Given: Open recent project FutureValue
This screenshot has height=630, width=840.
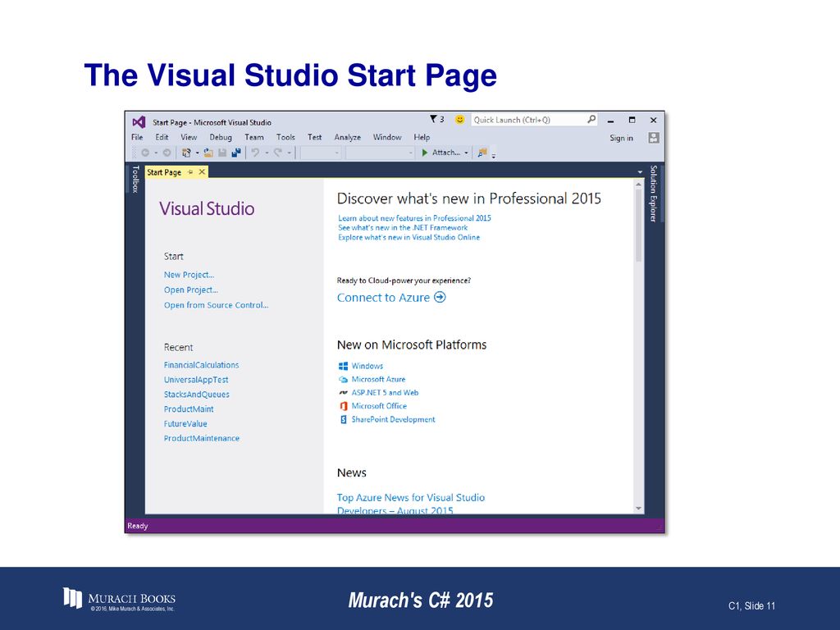Looking at the screenshot, I should [185, 423].
